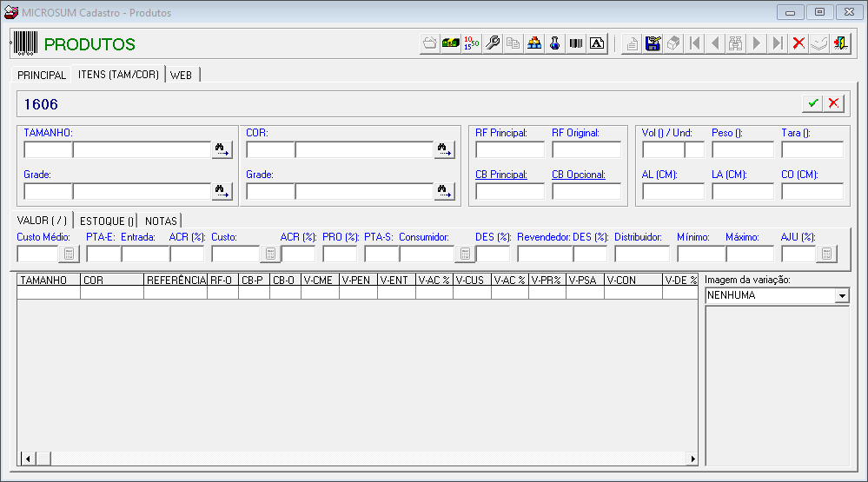This screenshot has height=482, width=868.
Task: Switch to the PRINCIPAL tab
Action: click(42, 75)
